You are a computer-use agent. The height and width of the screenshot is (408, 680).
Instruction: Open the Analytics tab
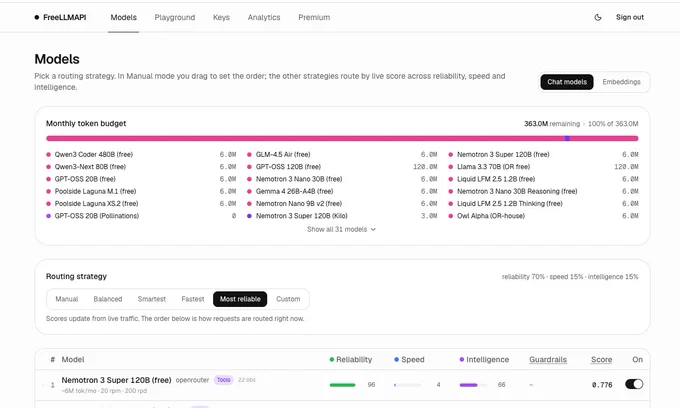[264, 17]
